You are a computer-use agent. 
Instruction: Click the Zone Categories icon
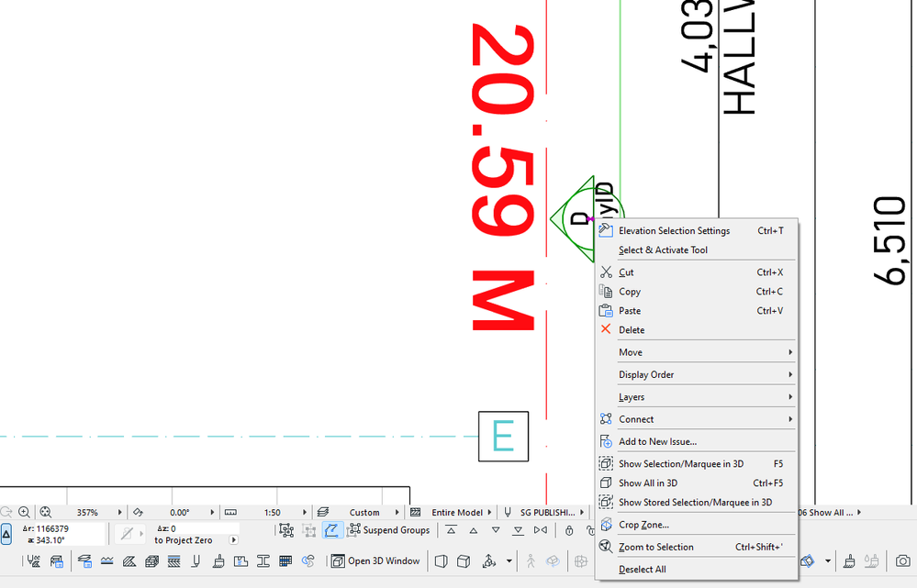240,561
